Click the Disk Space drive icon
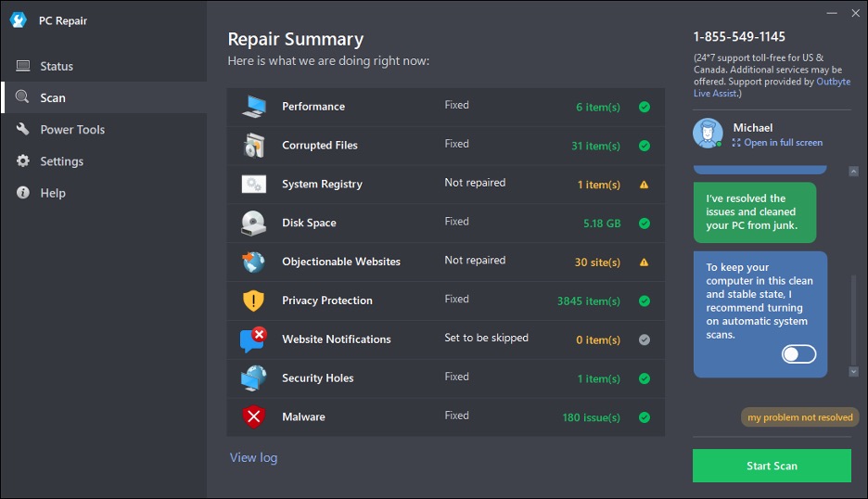The width and height of the screenshot is (868, 499). coord(254,224)
